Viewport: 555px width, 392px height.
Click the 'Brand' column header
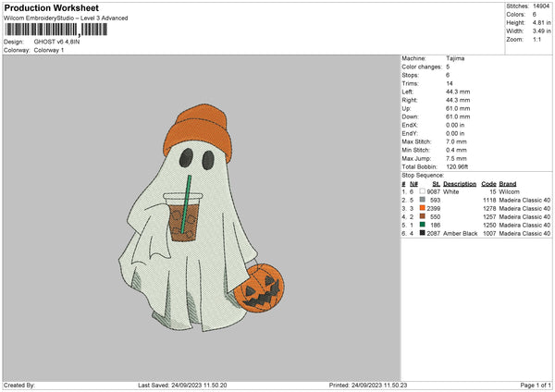tap(508, 184)
